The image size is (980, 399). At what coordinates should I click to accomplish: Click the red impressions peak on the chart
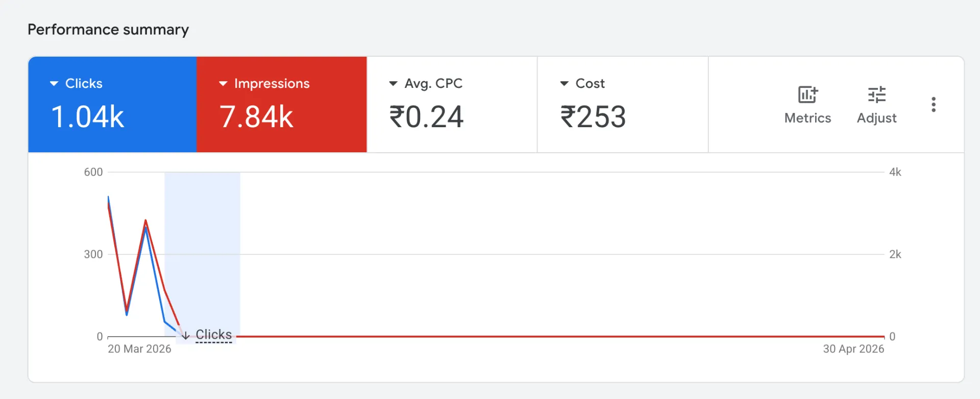pyautogui.click(x=145, y=221)
